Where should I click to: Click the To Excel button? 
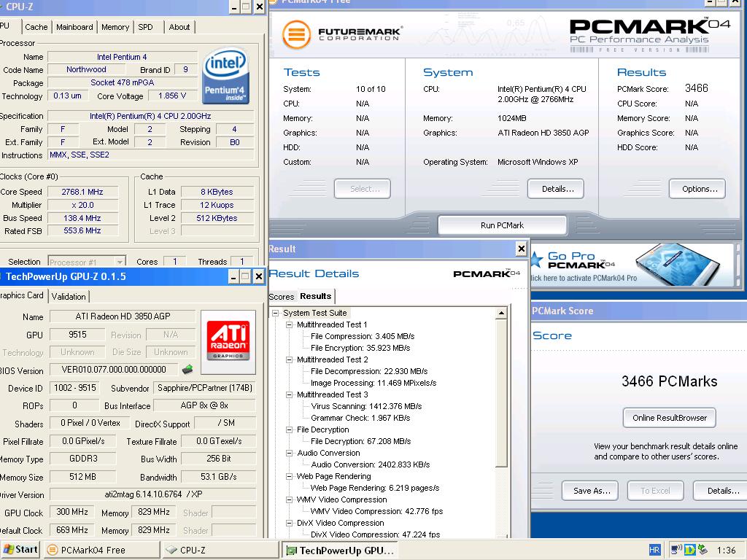point(656,491)
